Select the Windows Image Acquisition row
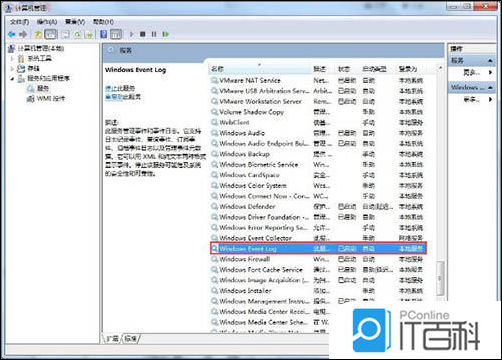The width and height of the screenshot is (502, 360). click(x=318, y=280)
